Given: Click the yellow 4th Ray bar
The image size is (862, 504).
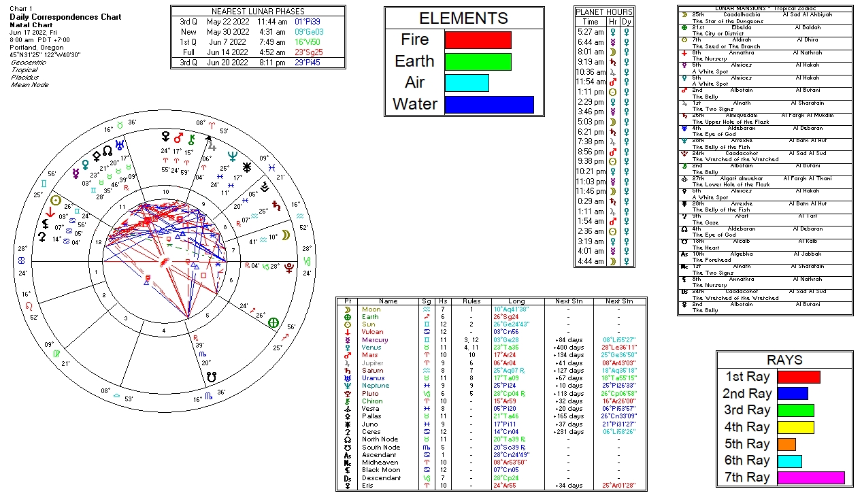Looking at the screenshot, I should (x=795, y=427).
